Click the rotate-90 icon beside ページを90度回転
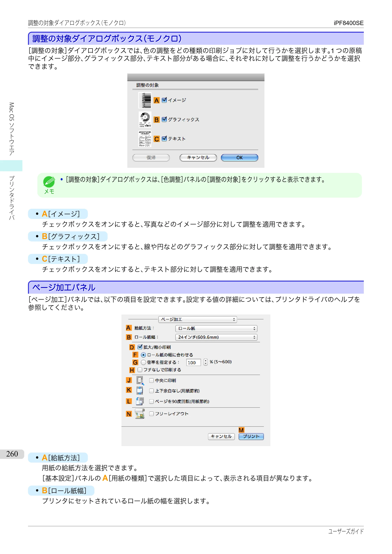Viewport: 392px width, 554px height. click(140, 401)
